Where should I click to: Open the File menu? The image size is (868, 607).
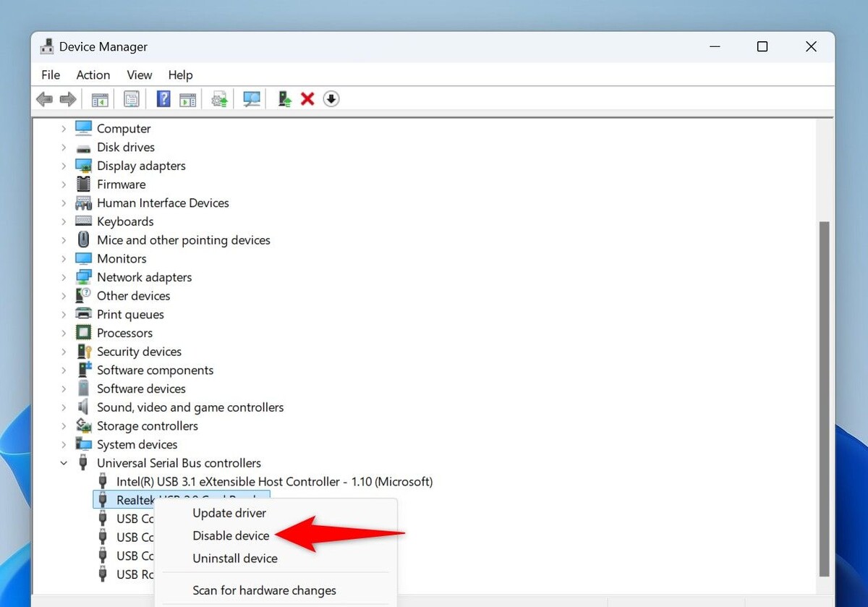pyautogui.click(x=51, y=75)
